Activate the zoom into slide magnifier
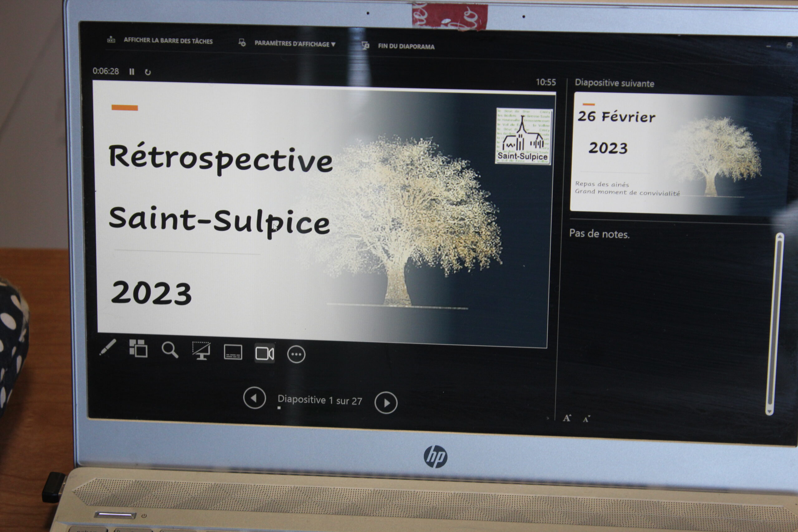 pyautogui.click(x=170, y=350)
